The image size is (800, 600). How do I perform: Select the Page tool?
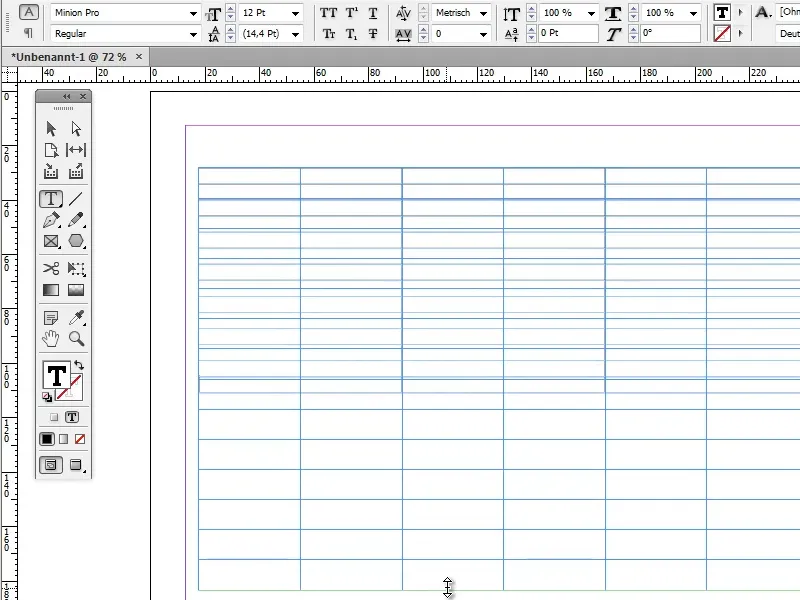[x=51, y=150]
